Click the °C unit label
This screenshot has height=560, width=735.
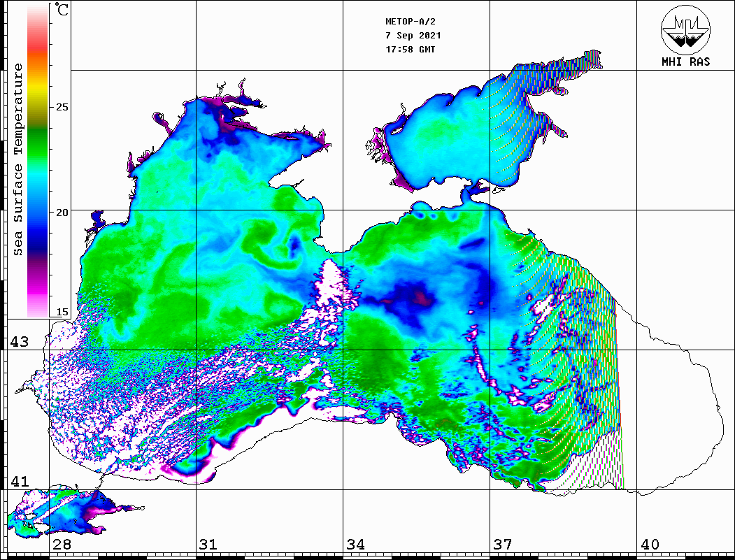tap(62, 9)
